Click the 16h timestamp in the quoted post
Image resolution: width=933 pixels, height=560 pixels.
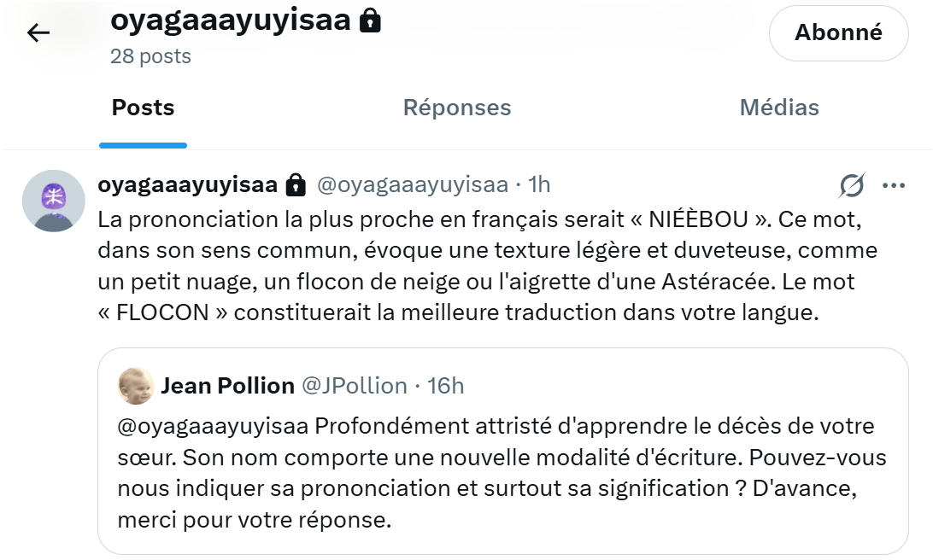[445, 386]
